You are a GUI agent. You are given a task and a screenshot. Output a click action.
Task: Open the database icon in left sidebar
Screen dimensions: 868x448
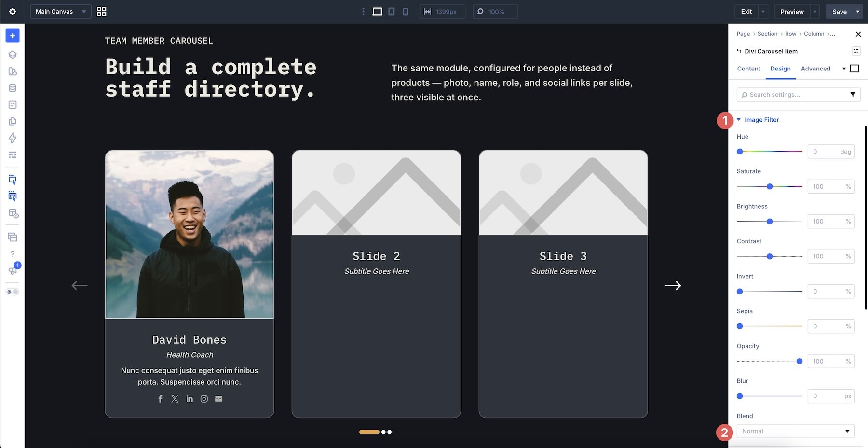13,88
